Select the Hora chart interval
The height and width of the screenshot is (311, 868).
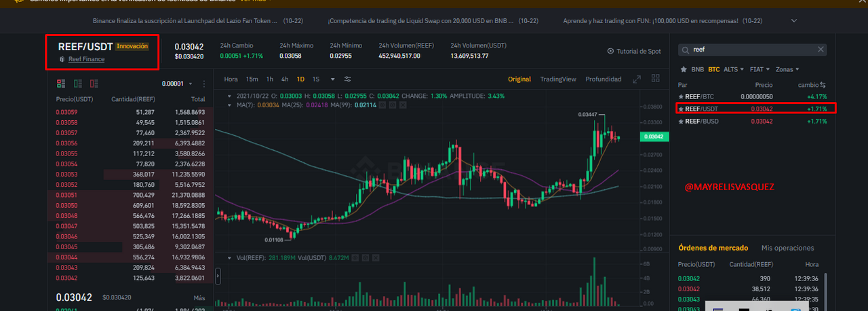[x=231, y=79]
